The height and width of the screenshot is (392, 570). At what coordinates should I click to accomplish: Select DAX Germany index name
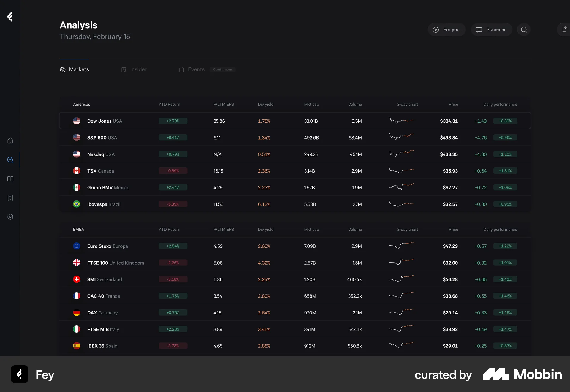(102, 313)
